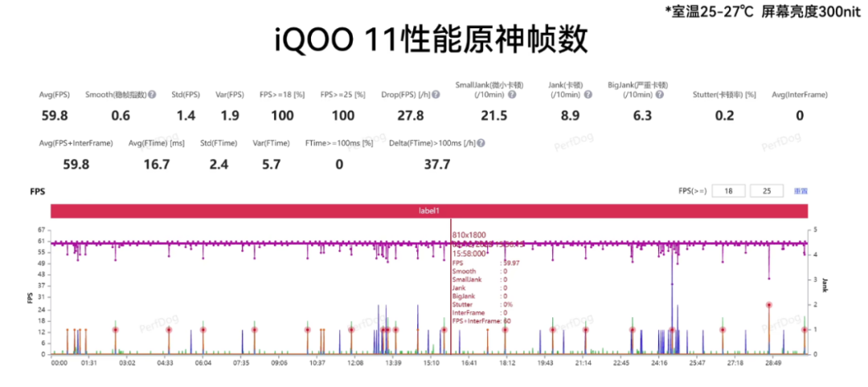
Task: Click the Drop(FPS) value 27.8
Action: pyautogui.click(x=410, y=116)
